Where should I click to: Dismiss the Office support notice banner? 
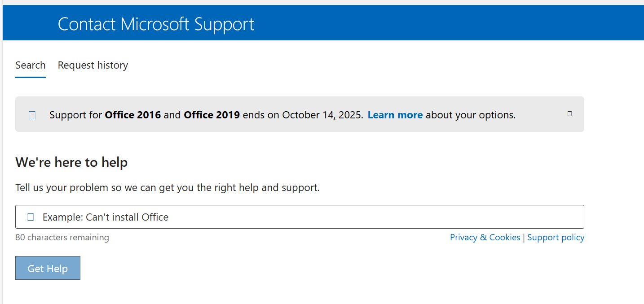point(569,114)
